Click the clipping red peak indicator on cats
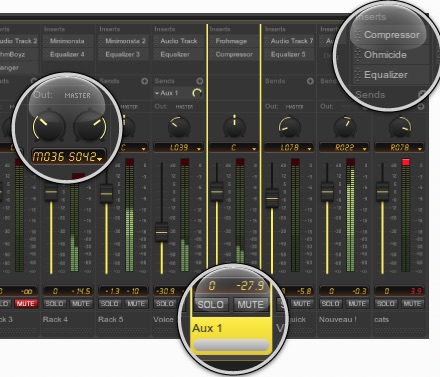 (x=406, y=162)
